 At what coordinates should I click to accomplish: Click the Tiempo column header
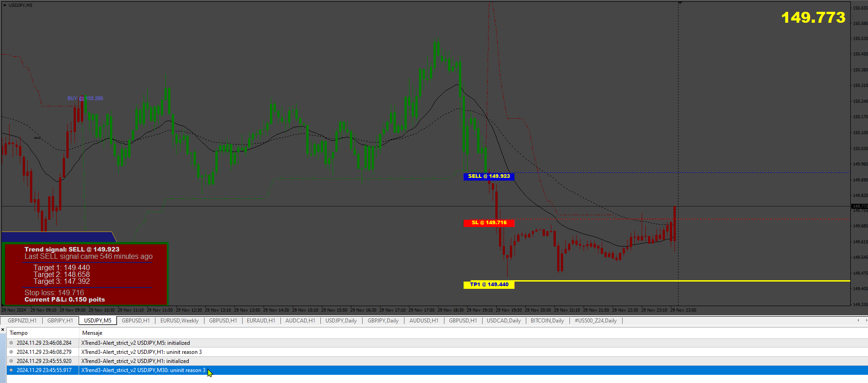(19, 333)
